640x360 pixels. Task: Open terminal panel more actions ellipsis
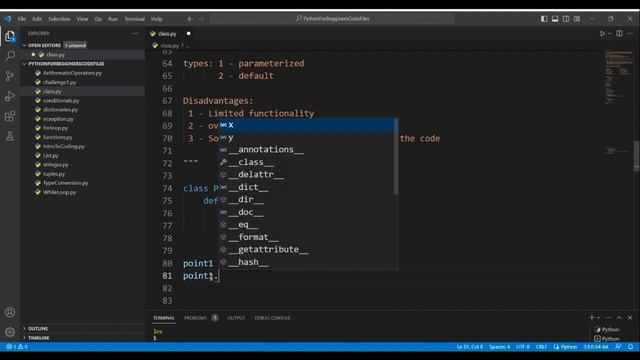(609, 317)
